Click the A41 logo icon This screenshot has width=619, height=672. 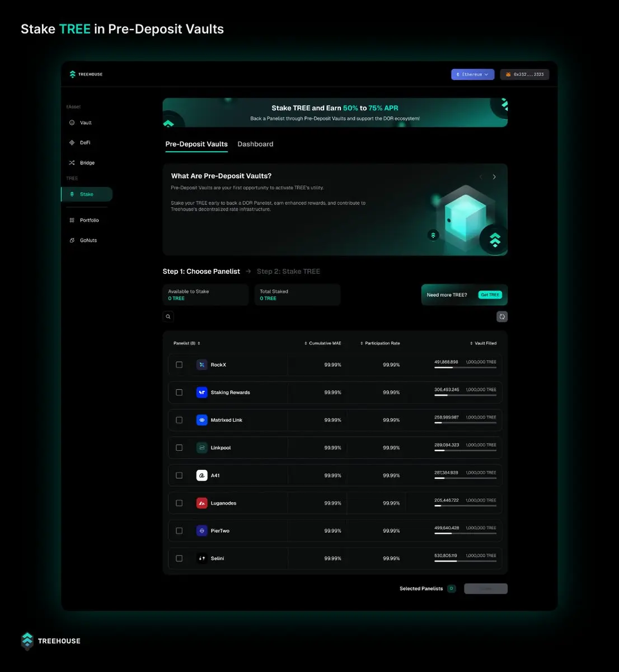click(x=202, y=475)
